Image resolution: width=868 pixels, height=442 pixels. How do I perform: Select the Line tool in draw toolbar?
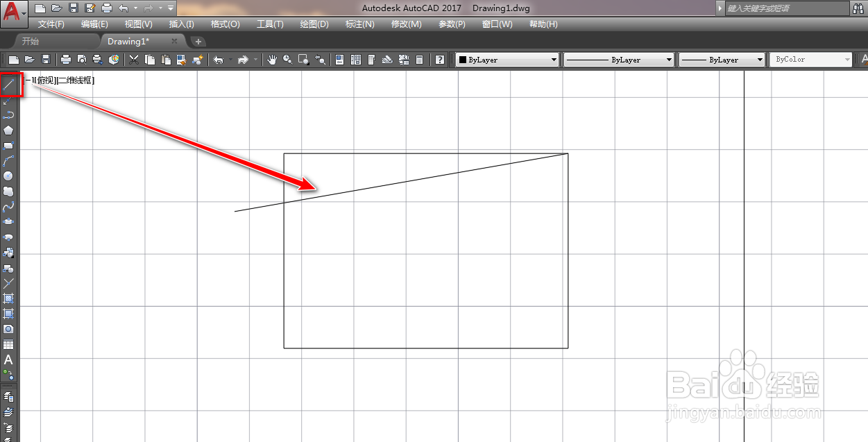click(x=8, y=85)
